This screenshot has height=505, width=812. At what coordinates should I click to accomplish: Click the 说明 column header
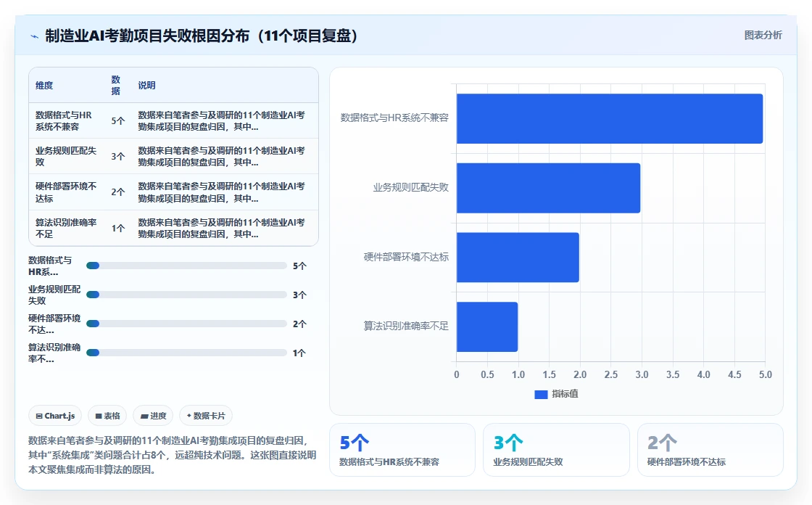point(146,86)
